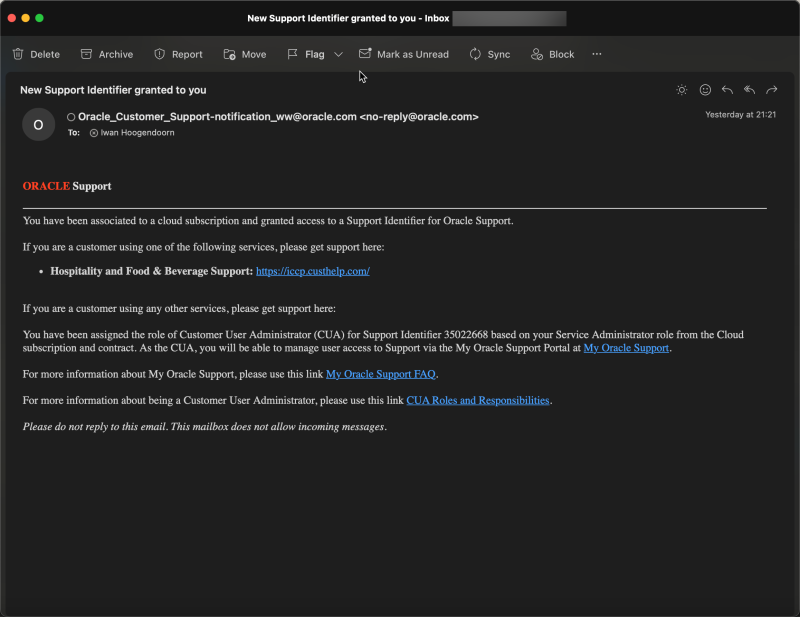Screen dimensions: 800x617
Task: Reply to the email
Action: [x=727, y=89]
